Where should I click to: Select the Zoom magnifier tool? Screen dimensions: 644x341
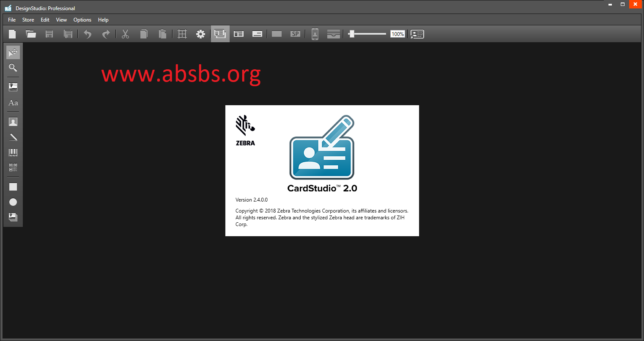13,68
